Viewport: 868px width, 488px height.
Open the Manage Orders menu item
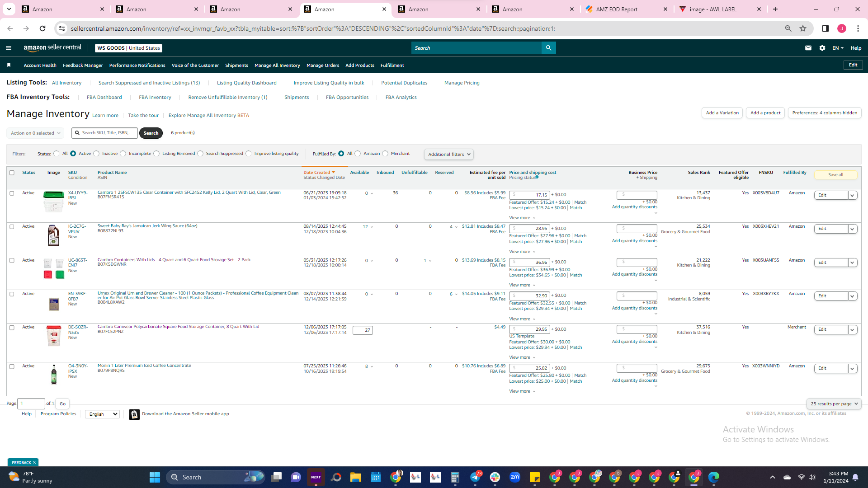click(x=323, y=66)
